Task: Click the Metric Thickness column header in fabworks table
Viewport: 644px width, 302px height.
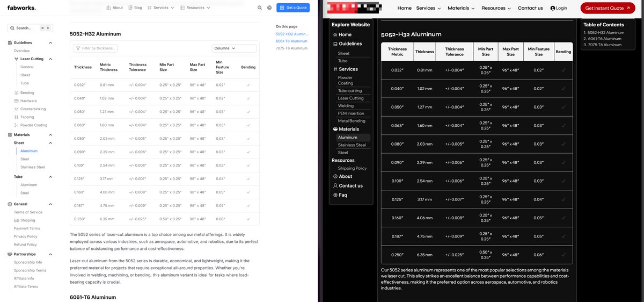Action: 108,67
